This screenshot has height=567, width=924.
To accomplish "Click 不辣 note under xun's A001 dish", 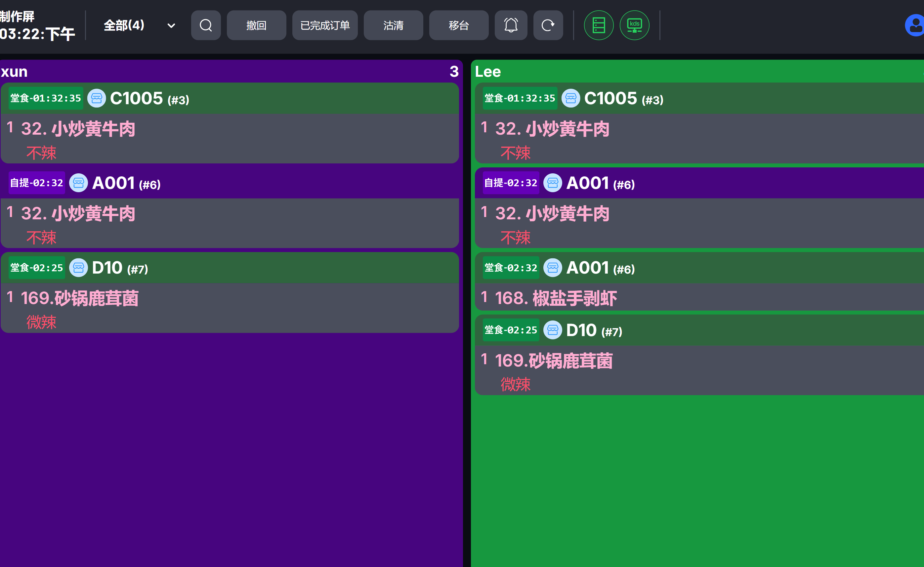I will pyautogui.click(x=41, y=238).
